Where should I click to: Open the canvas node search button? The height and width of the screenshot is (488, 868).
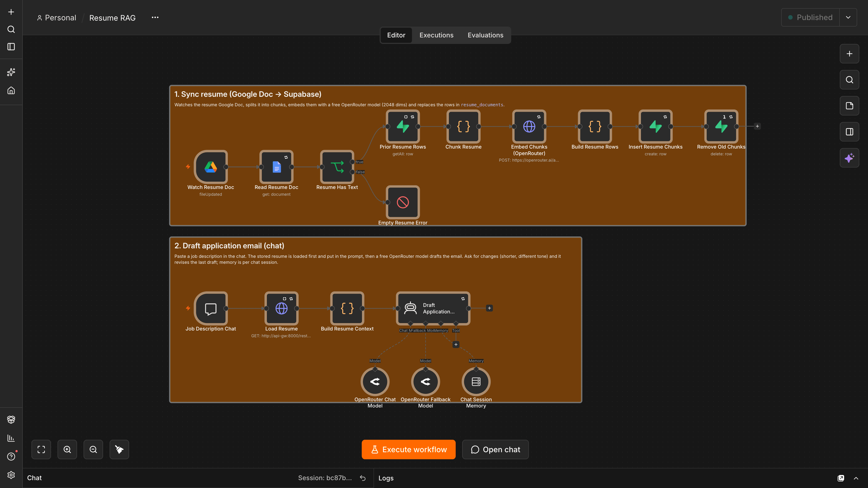pyautogui.click(x=850, y=80)
